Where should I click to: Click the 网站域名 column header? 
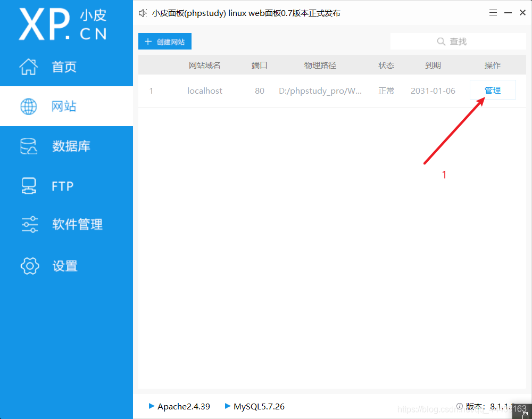[205, 65]
